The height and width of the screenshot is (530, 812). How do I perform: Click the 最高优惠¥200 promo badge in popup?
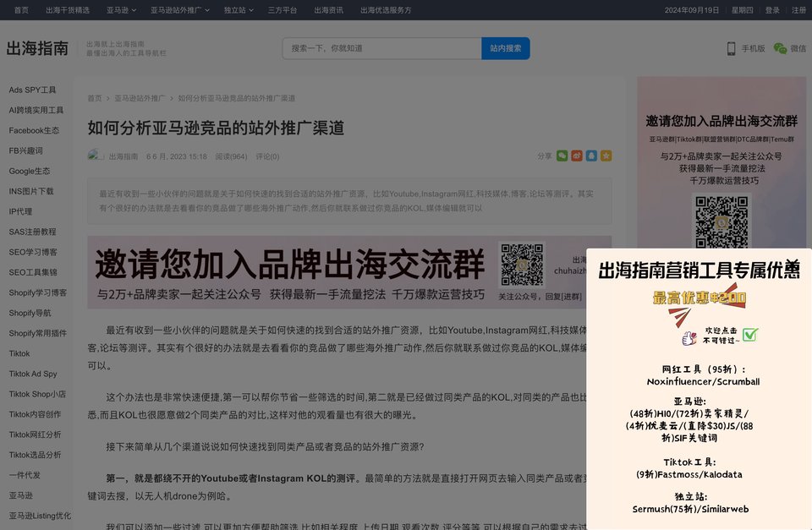point(700,298)
